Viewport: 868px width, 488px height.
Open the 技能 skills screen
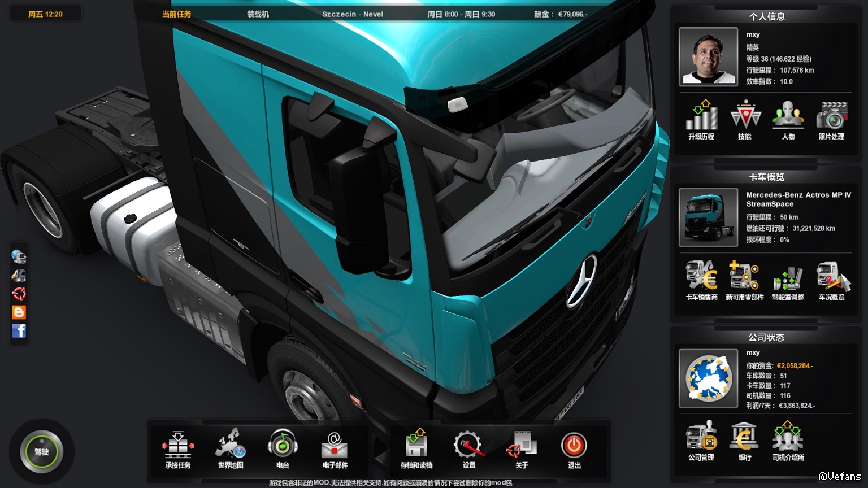[x=745, y=120]
